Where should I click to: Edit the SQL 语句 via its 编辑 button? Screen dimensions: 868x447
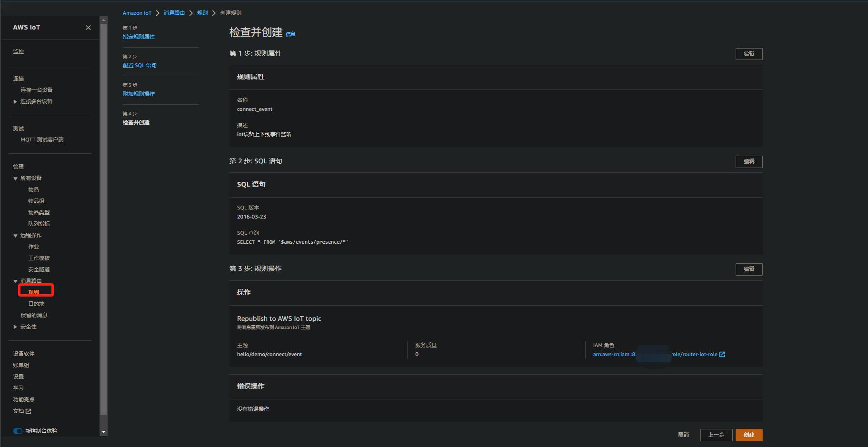coord(748,161)
